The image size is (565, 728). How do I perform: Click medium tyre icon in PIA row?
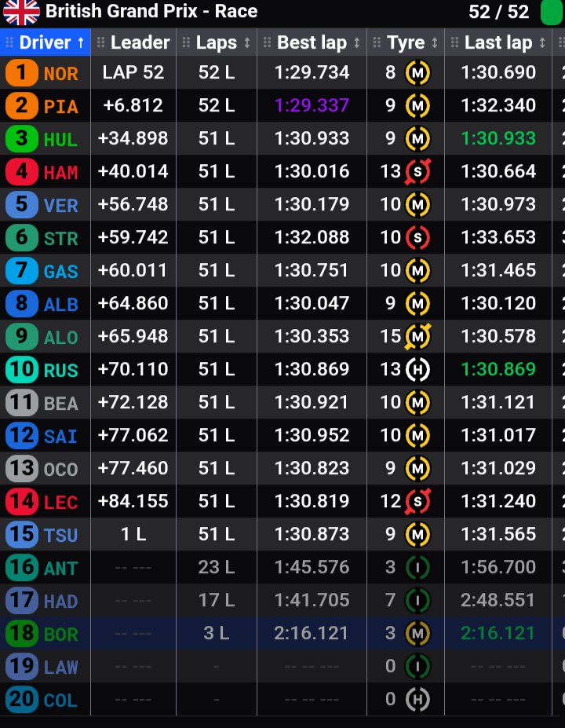coord(417,106)
